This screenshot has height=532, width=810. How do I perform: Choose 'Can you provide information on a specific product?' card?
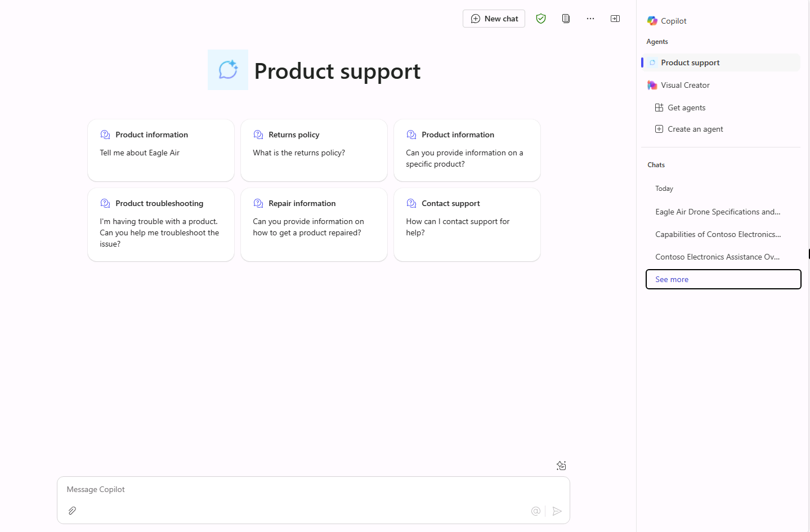(467, 150)
